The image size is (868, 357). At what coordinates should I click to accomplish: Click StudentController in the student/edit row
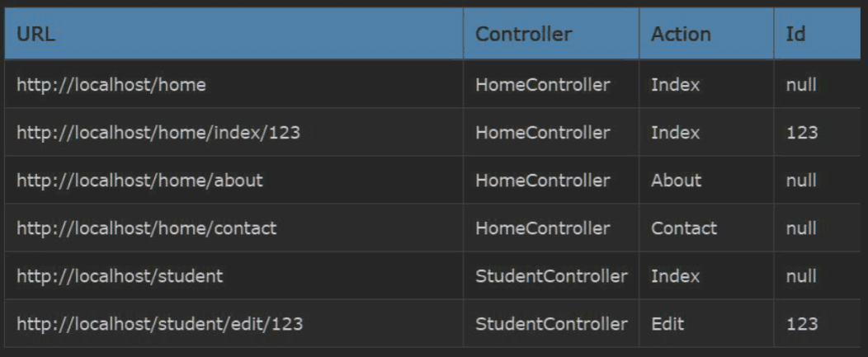(x=551, y=324)
